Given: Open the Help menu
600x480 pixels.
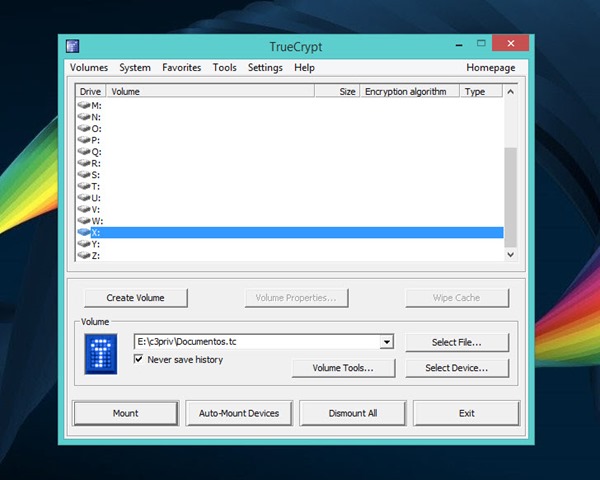Looking at the screenshot, I should (x=304, y=68).
